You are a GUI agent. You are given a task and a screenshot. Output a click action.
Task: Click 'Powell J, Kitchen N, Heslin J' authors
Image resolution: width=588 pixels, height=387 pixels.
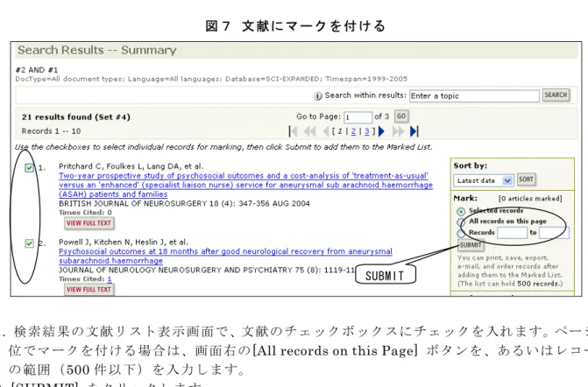click(124, 242)
